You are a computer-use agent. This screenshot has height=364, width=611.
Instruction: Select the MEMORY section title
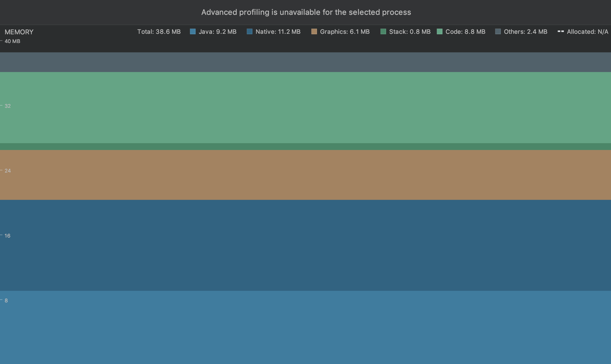pyautogui.click(x=19, y=32)
